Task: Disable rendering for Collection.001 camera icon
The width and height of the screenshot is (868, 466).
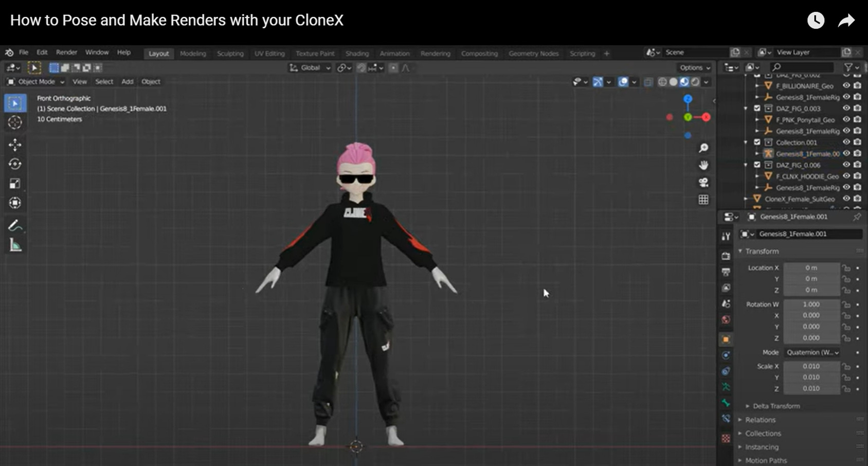Action: [x=857, y=142]
